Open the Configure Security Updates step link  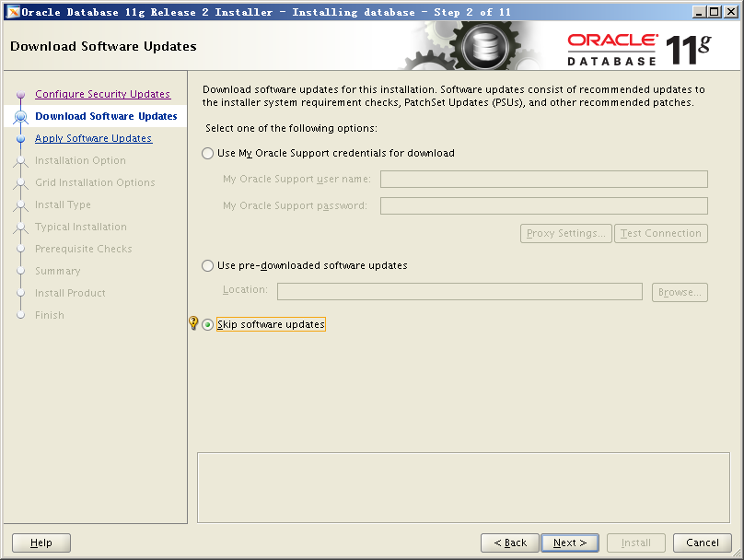[x=102, y=94]
